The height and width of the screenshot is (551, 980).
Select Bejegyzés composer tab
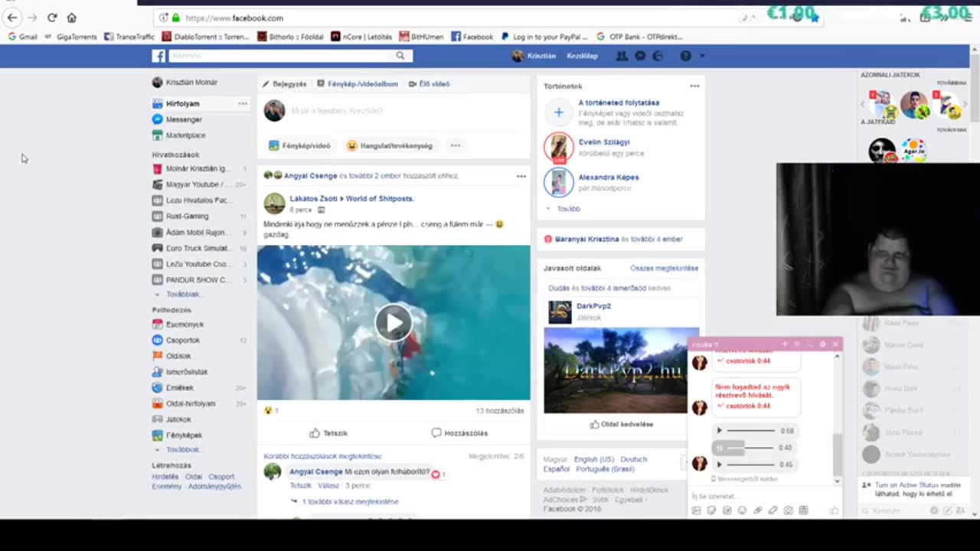point(284,84)
